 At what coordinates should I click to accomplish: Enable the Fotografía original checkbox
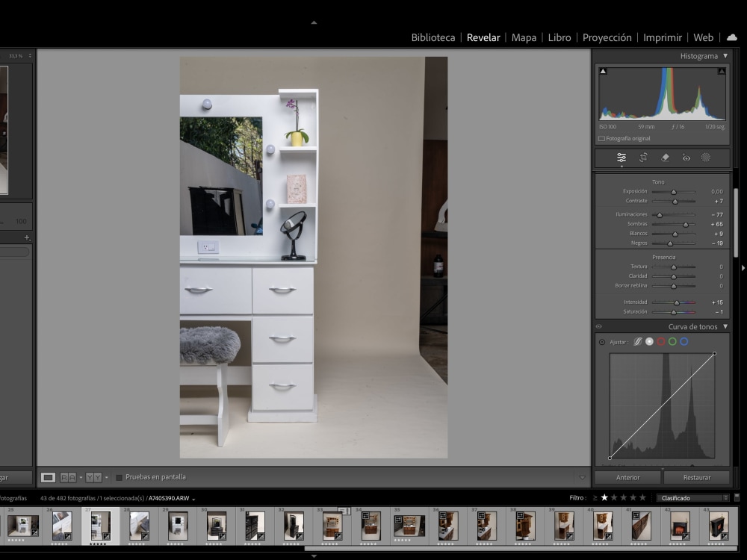coord(601,139)
